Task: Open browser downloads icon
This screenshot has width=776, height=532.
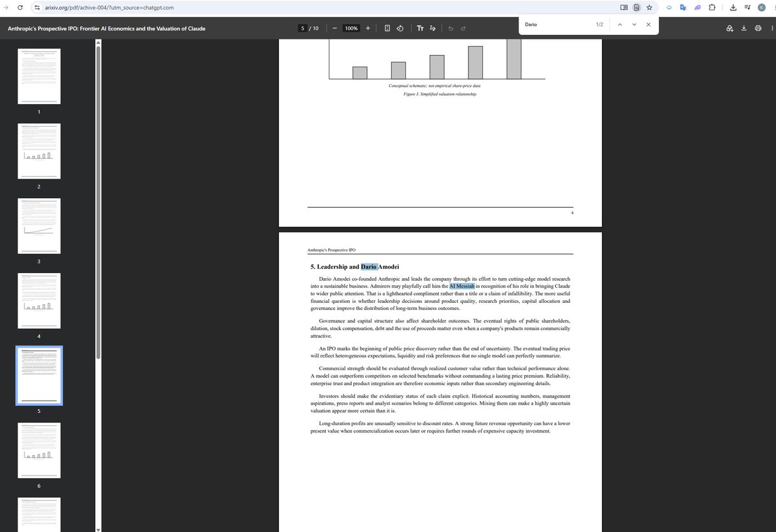Action: (733, 7)
